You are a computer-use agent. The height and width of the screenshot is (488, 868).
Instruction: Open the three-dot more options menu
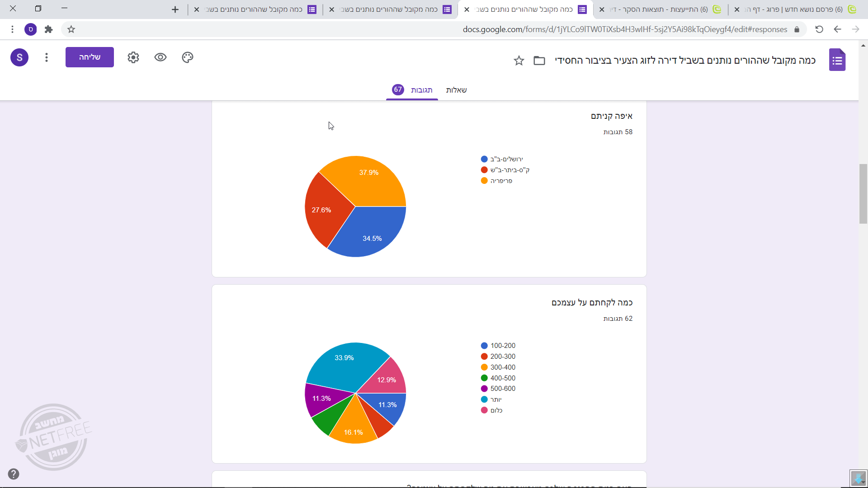(47, 57)
